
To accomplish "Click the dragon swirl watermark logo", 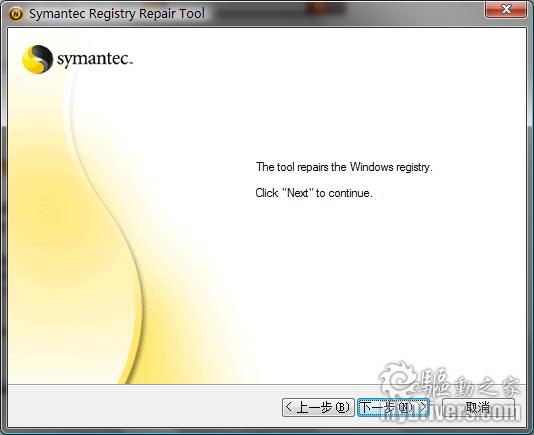I will [x=398, y=377].
